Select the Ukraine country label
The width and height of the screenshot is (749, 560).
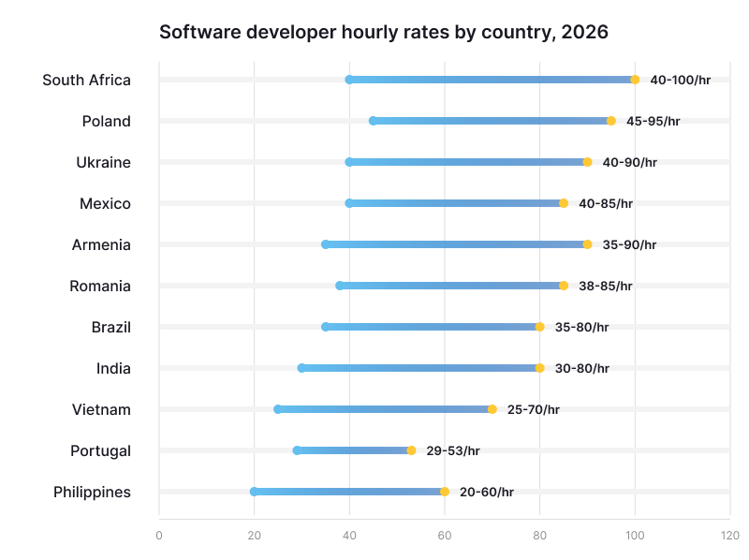click(x=104, y=162)
